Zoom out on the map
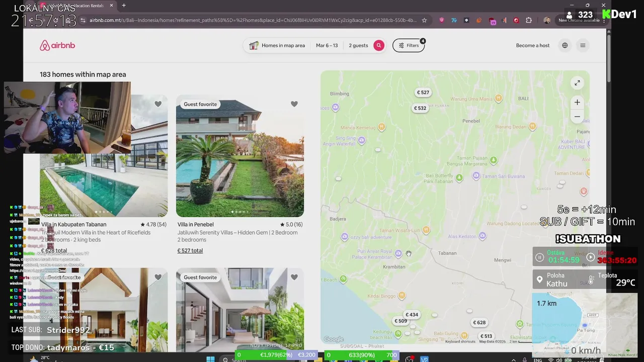 pyautogui.click(x=577, y=117)
